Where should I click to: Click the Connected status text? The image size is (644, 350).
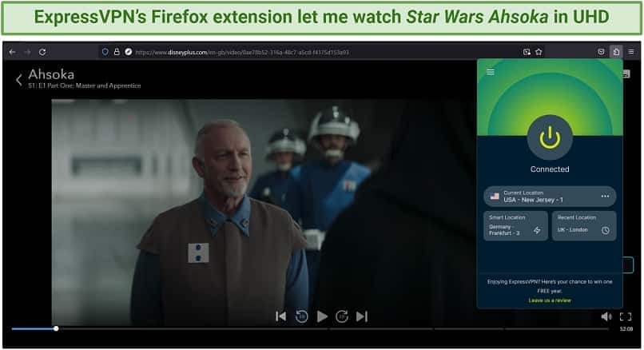click(x=550, y=169)
